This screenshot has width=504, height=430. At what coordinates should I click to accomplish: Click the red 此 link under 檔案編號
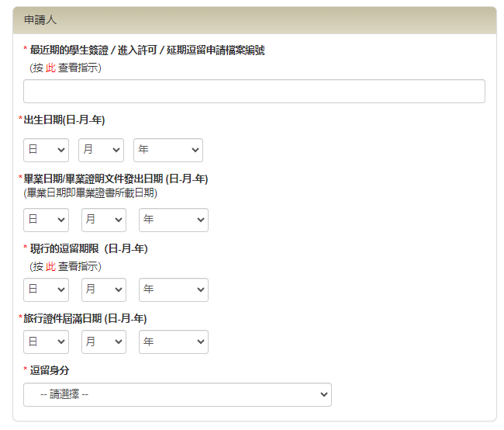[50, 68]
